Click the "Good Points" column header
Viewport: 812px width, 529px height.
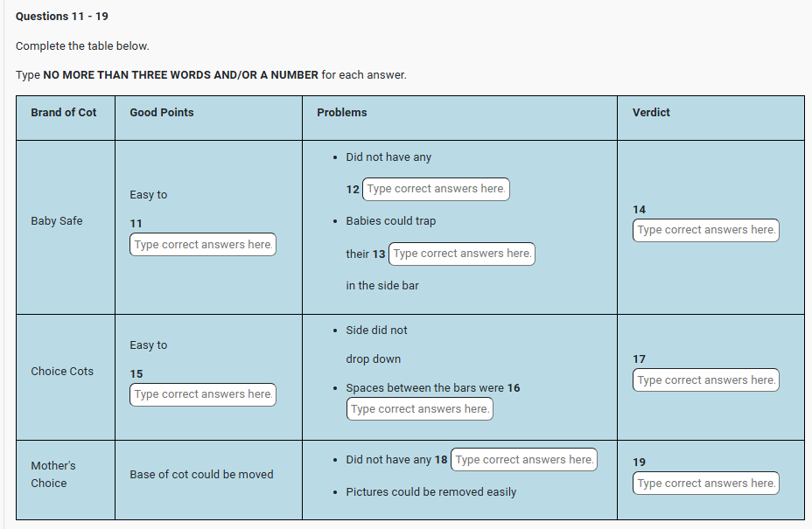(x=162, y=113)
